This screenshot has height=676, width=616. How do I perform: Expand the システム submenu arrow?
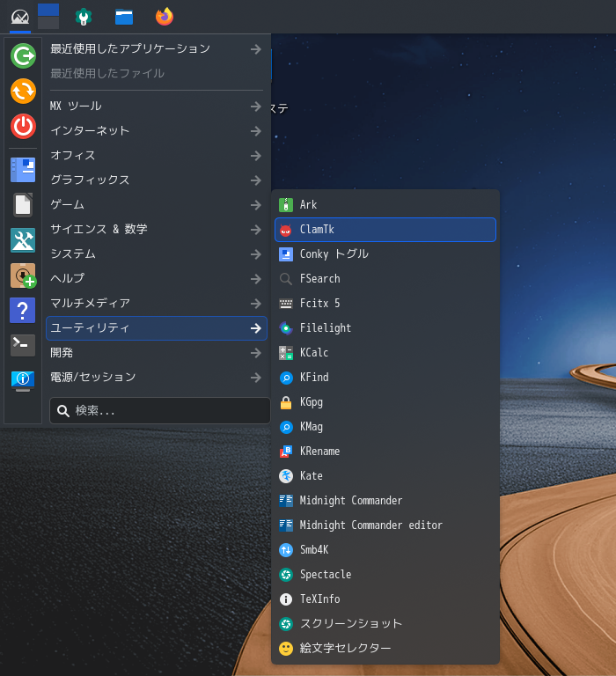coord(256,253)
